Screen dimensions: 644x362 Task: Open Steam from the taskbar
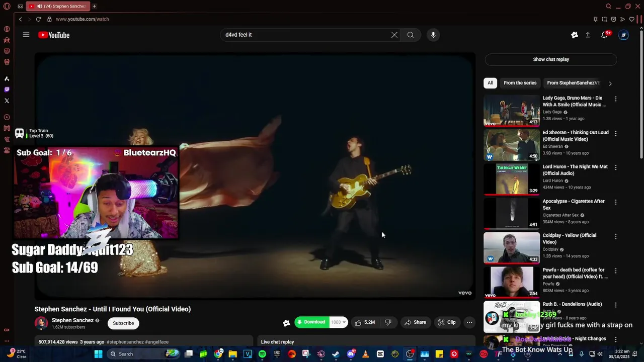pos(336,354)
